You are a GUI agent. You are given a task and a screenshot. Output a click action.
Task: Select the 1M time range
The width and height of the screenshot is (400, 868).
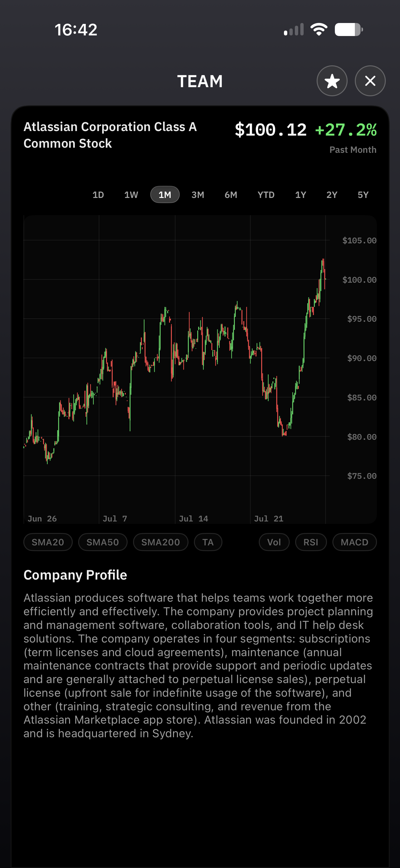[x=165, y=194]
